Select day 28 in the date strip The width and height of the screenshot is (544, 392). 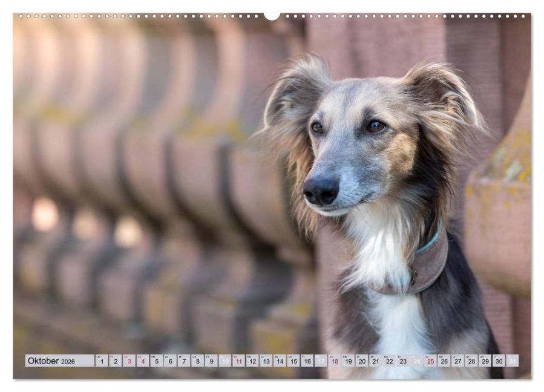point(471,361)
